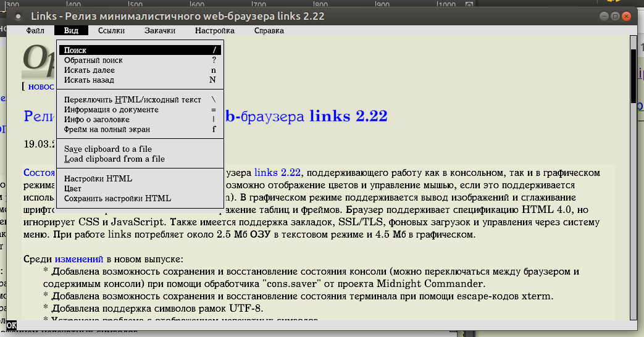This screenshot has height=337, width=644.
Task: Follow the изменений hyperlink
Action: click(78, 259)
